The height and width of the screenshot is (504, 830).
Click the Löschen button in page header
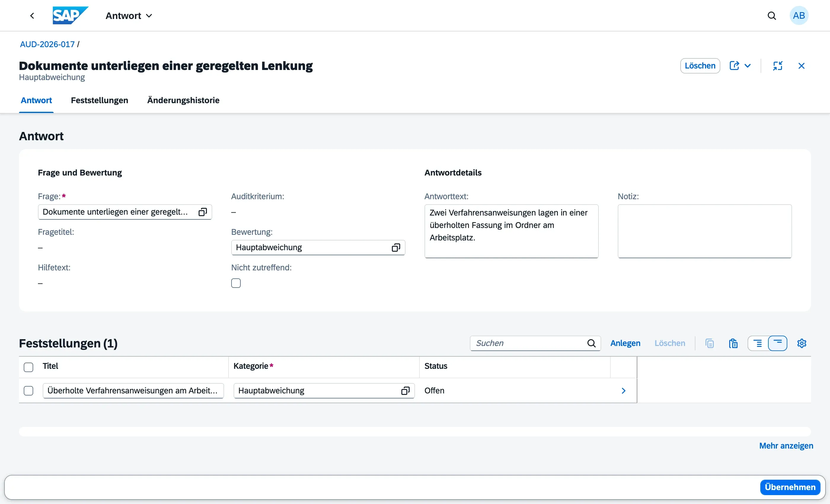700,66
